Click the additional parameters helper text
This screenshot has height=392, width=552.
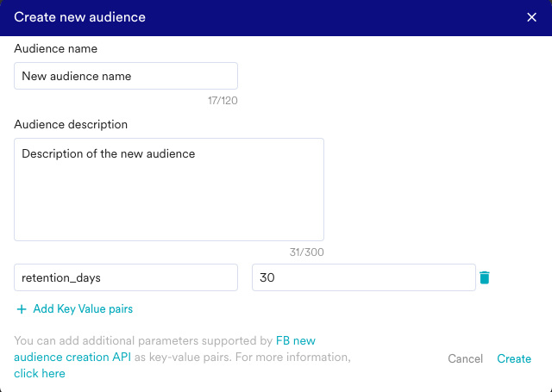coord(138,341)
